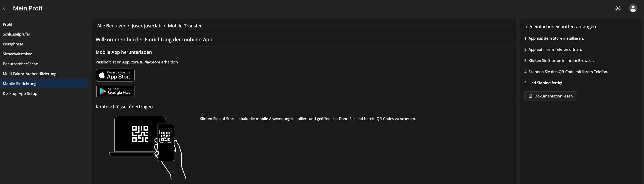Click step 3. Klicken Sie Starten in Ihrem Browser
This screenshot has height=184, width=644.
coord(559,61)
